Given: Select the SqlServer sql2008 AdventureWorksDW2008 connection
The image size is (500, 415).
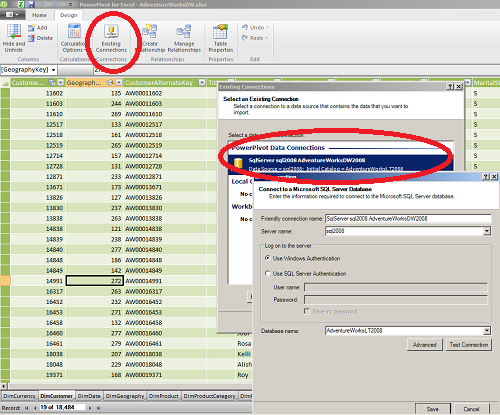Looking at the screenshot, I should pos(341,164).
